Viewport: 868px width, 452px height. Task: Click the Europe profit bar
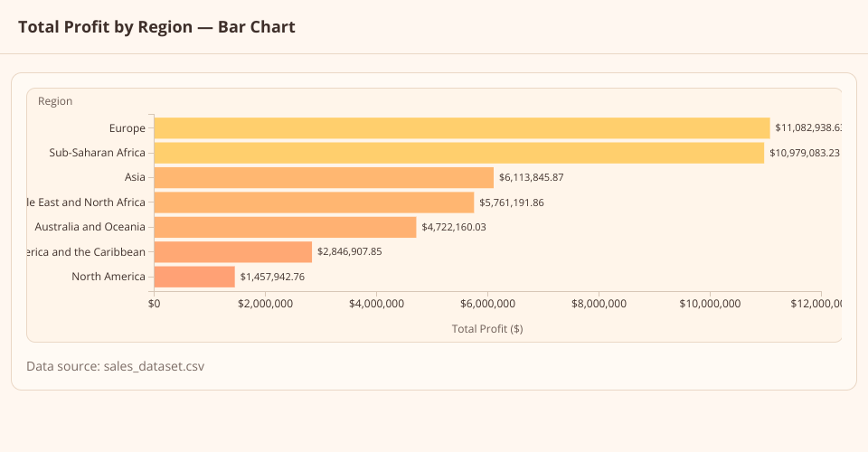pyautogui.click(x=462, y=128)
